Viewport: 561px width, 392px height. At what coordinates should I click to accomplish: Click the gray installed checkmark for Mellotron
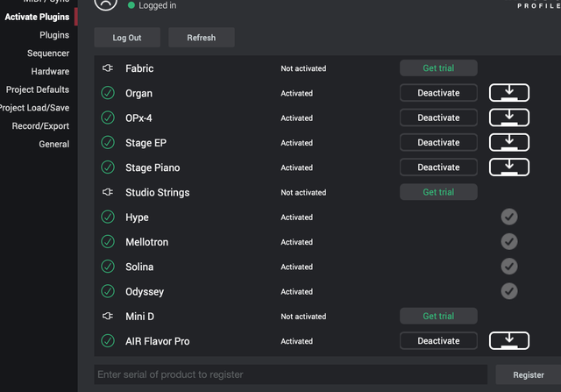tap(509, 242)
